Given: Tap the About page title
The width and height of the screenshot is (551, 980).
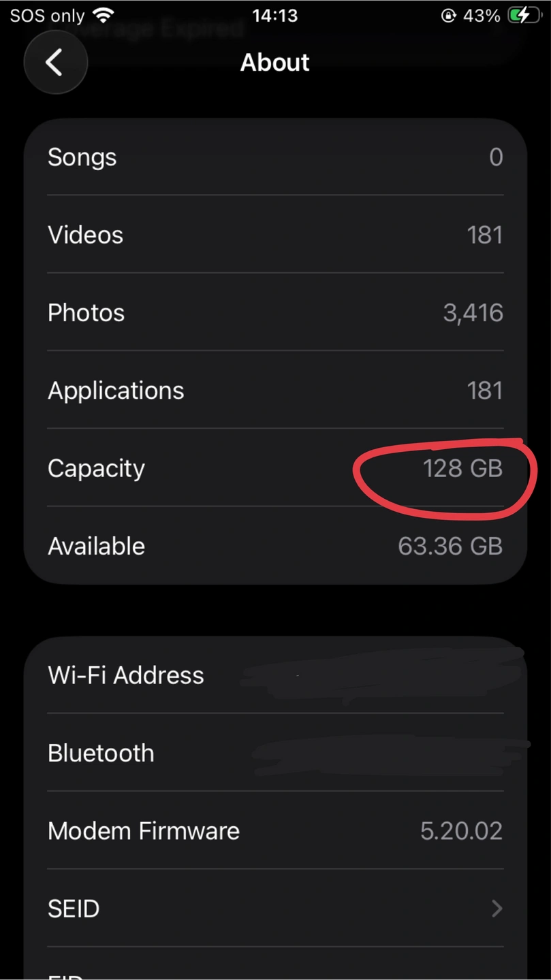Looking at the screenshot, I should tap(275, 63).
